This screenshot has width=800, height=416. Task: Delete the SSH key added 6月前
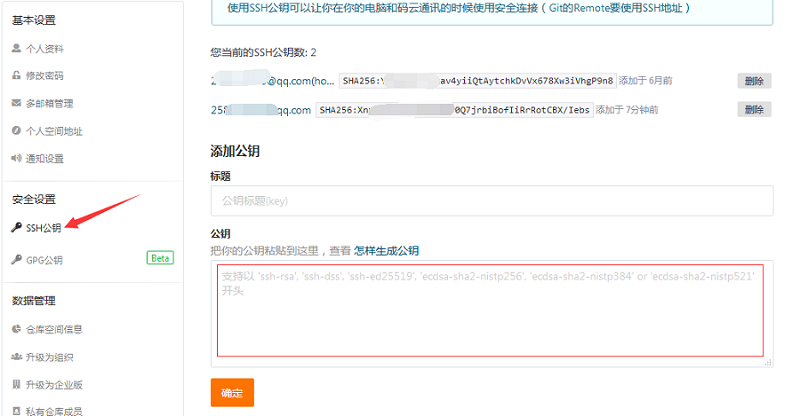pyautogui.click(x=754, y=81)
